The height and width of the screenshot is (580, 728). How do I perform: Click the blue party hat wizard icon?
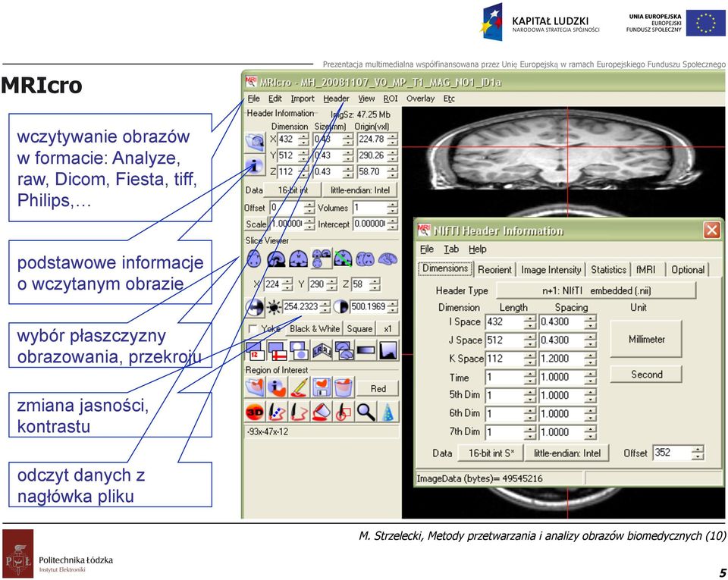coord(388,412)
